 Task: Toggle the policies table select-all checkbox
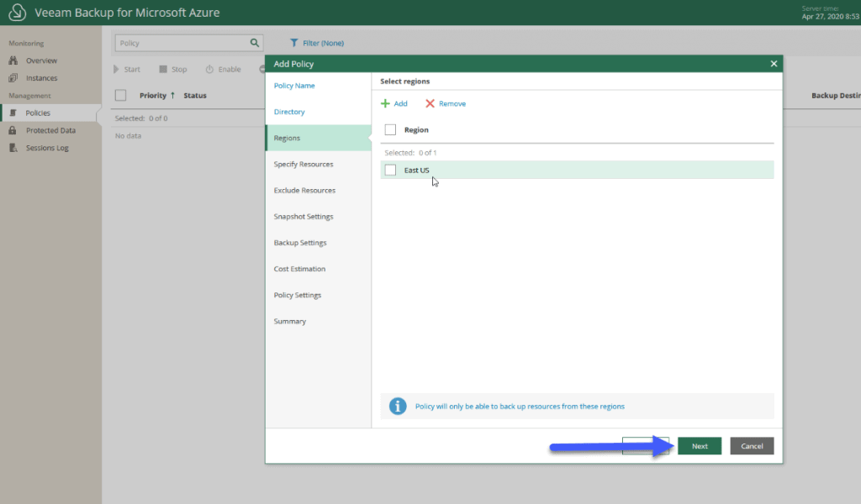pyautogui.click(x=121, y=96)
